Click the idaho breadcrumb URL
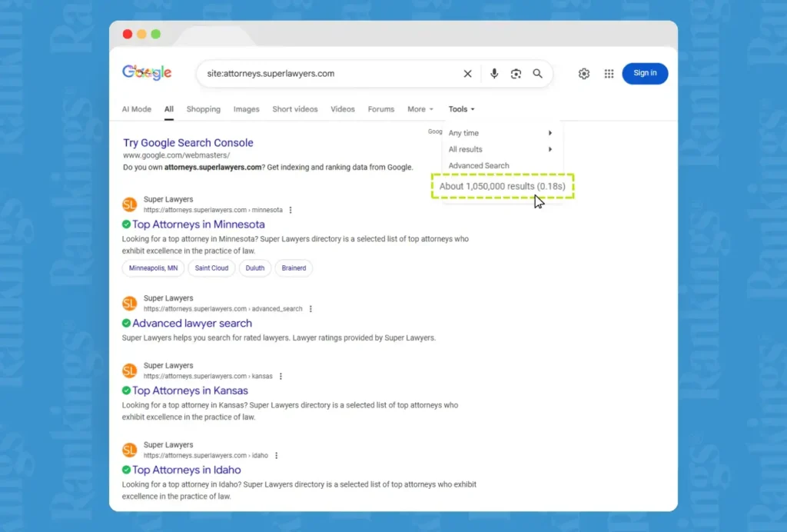 [206, 455]
